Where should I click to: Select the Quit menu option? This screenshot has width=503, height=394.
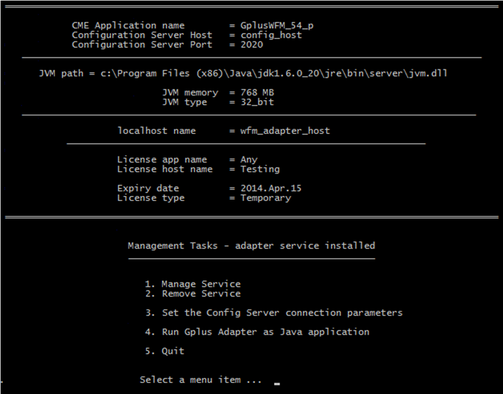[x=164, y=351]
